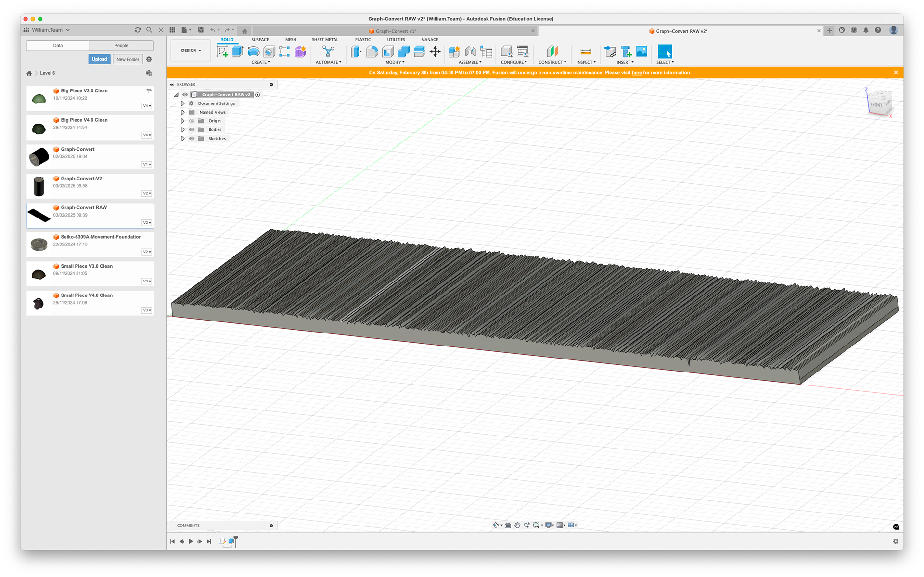Open the MODIFY dropdown menu
Image resolution: width=924 pixels, height=577 pixels.
[395, 62]
